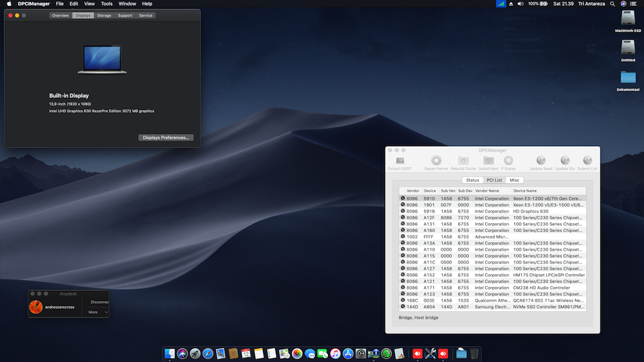Image resolution: width=644 pixels, height=362 pixels.
Task: Switch to the Misc tab
Action: click(515, 180)
